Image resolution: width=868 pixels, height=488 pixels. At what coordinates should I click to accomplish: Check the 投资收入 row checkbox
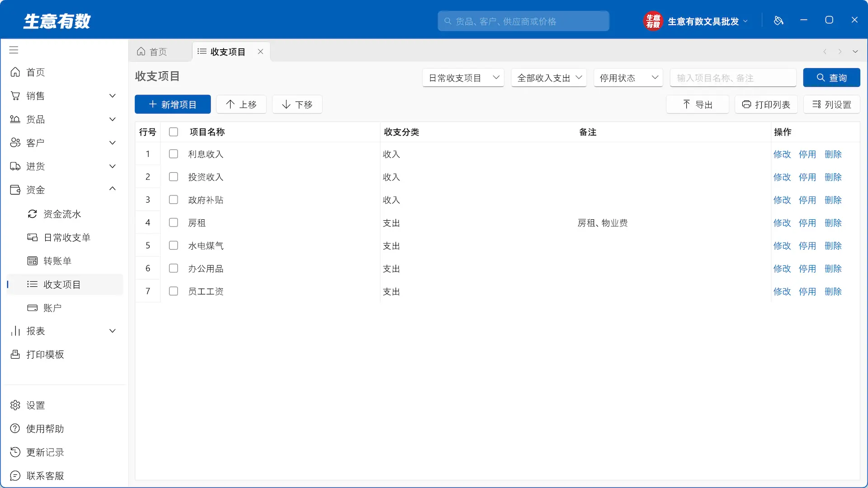[173, 177]
